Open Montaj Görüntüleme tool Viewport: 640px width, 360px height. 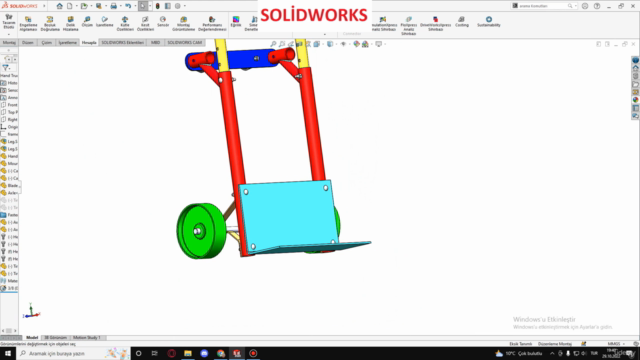184,24
